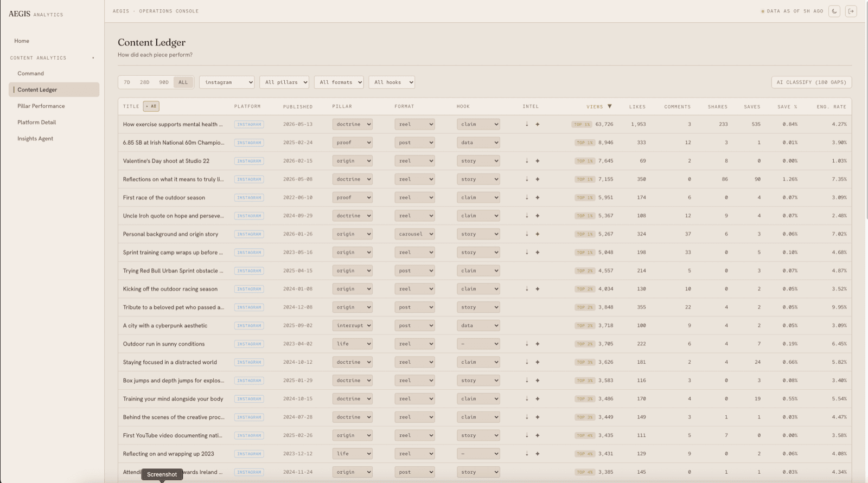The image size is (868, 483).
Task: Click 'First YouTube video documenting nati...' title
Action: (x=173, y=435)
